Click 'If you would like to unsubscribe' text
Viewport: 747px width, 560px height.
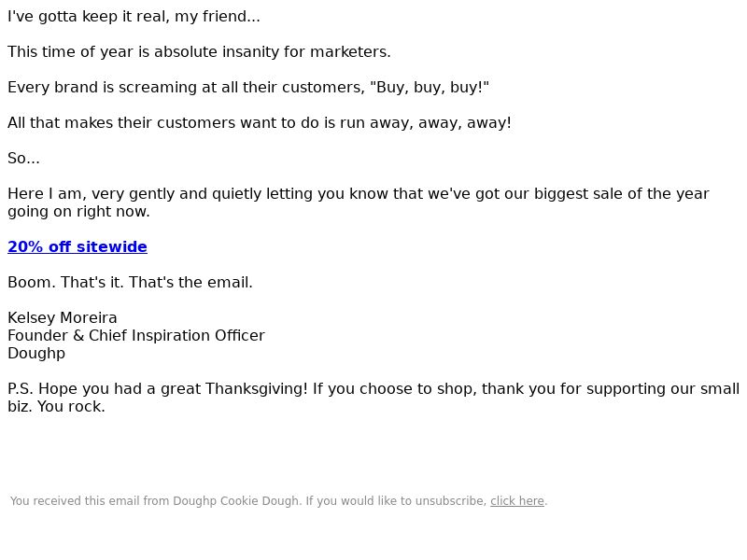[396, 501]
